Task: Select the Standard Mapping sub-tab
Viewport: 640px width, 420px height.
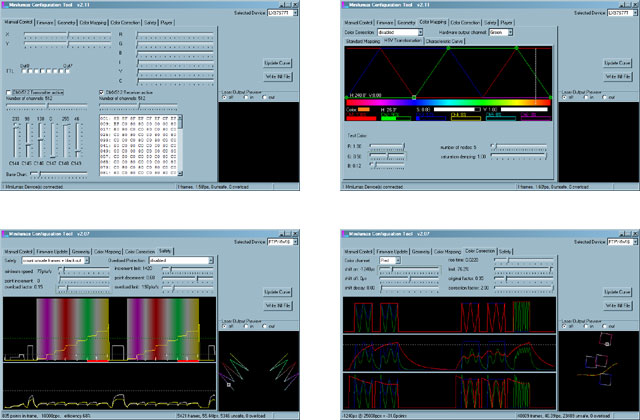Action: tap(363, 42)
